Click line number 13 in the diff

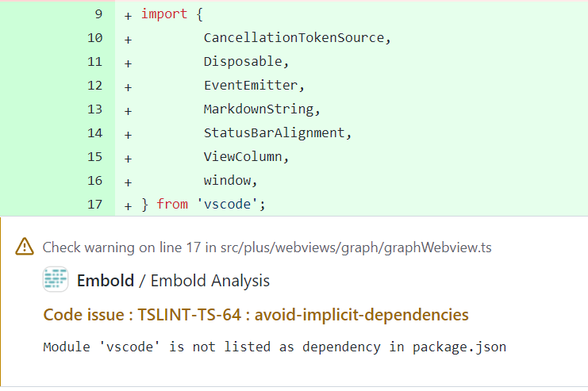[x=95, y=109]
